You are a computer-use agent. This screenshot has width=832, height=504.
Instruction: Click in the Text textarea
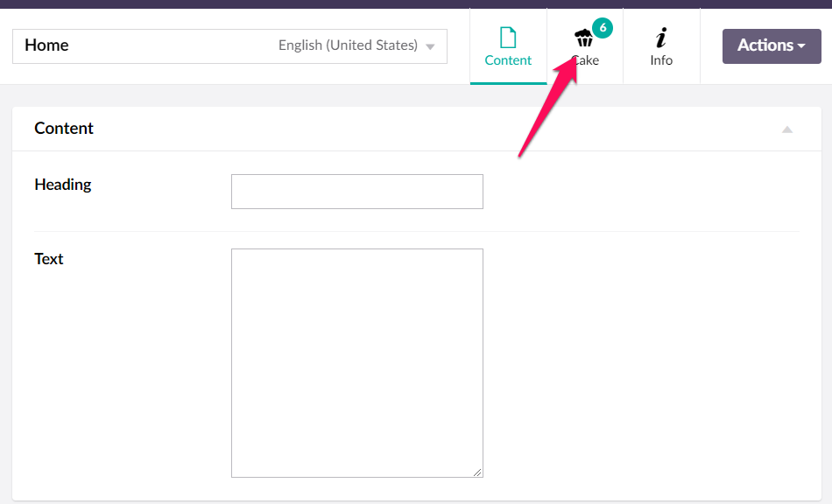(357, 363)
